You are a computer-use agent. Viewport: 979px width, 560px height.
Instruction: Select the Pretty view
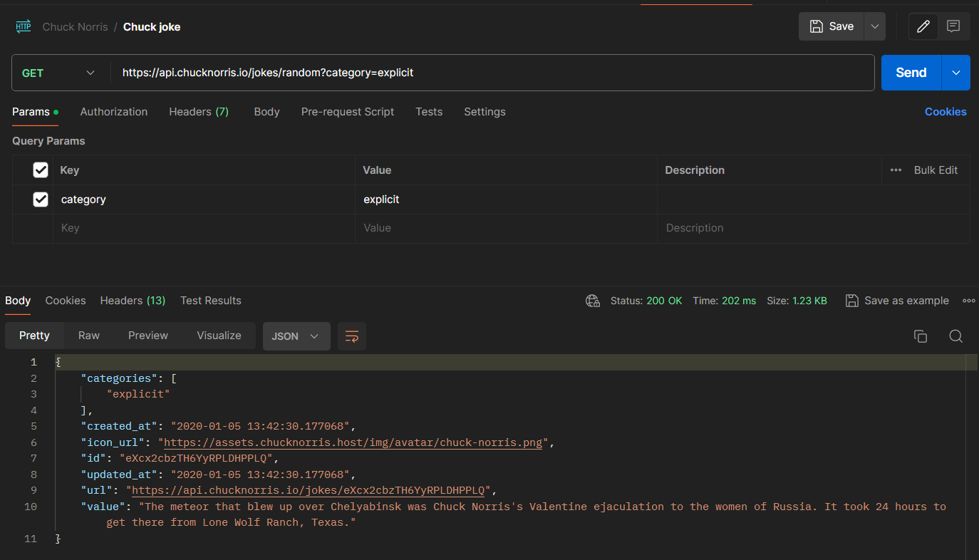point(34,336)
